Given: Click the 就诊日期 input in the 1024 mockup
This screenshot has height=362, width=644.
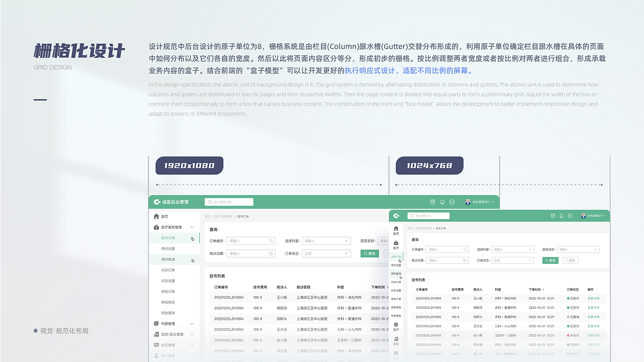Looking at the screenshot, I should click(x=447, y=260).
